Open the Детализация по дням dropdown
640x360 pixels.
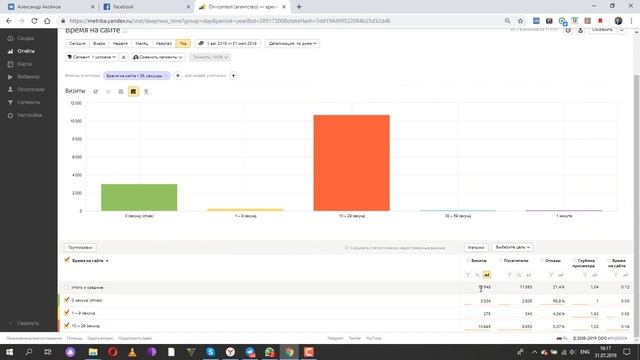click(292, 43)
